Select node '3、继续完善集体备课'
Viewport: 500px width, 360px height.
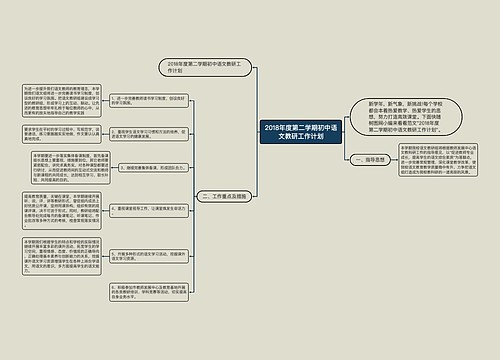(153, 168)
